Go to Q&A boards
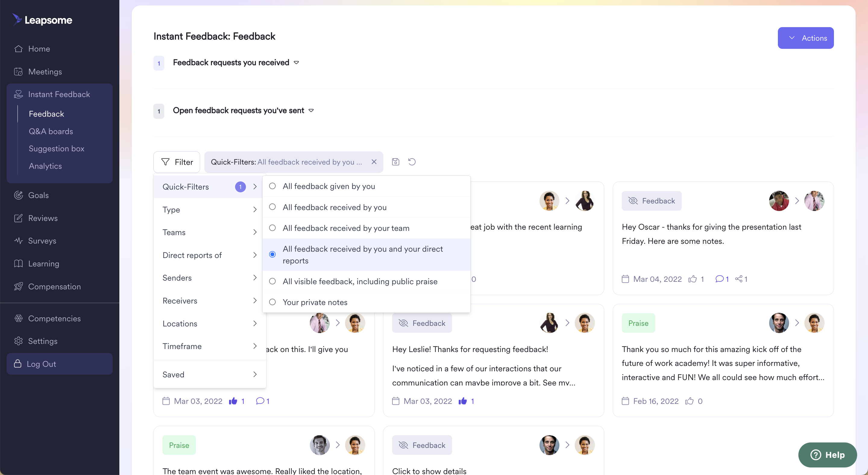Viewport: 868px width, 475px height. coord(51,131)
